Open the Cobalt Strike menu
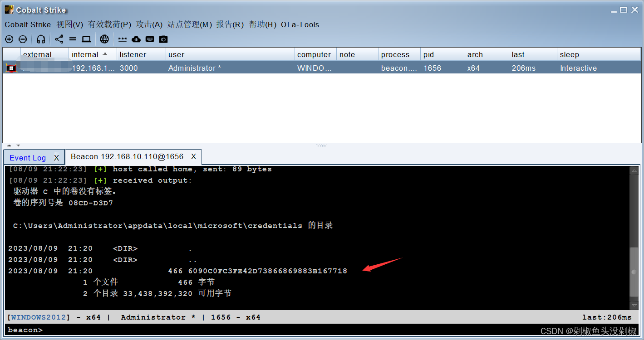 click(28, 24)
